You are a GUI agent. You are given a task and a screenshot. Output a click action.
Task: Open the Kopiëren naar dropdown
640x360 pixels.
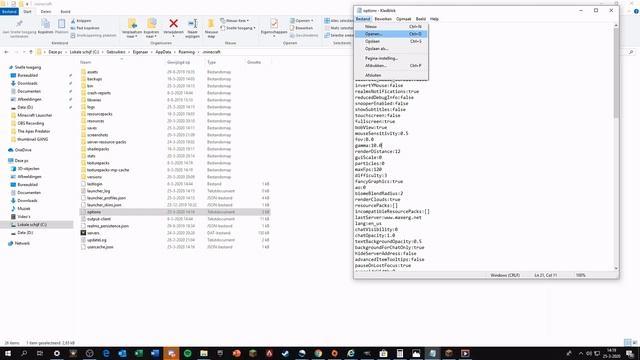click(x=151, y=28)
